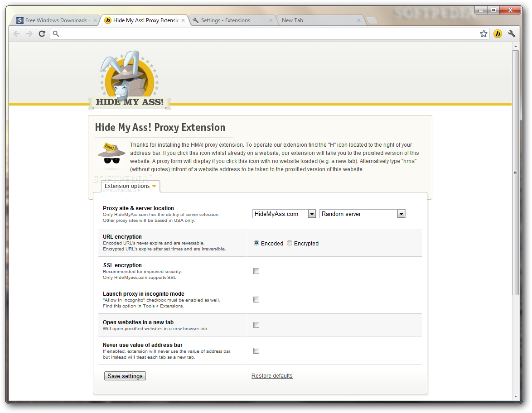Go back using the browser back arrow
The height and width of the screenshot is (413, 532).
pyautogui.click(x=17, y=34)
